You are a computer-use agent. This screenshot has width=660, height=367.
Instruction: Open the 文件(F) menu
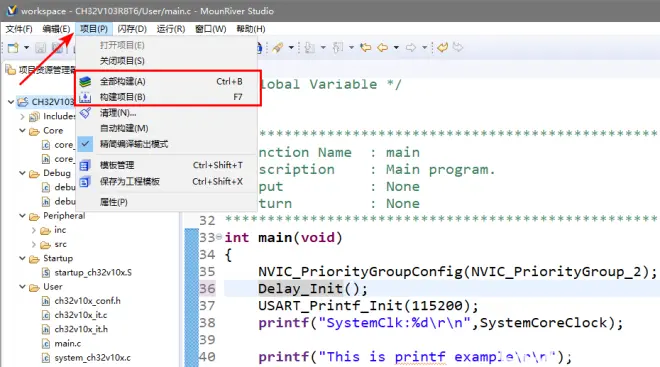19,29
